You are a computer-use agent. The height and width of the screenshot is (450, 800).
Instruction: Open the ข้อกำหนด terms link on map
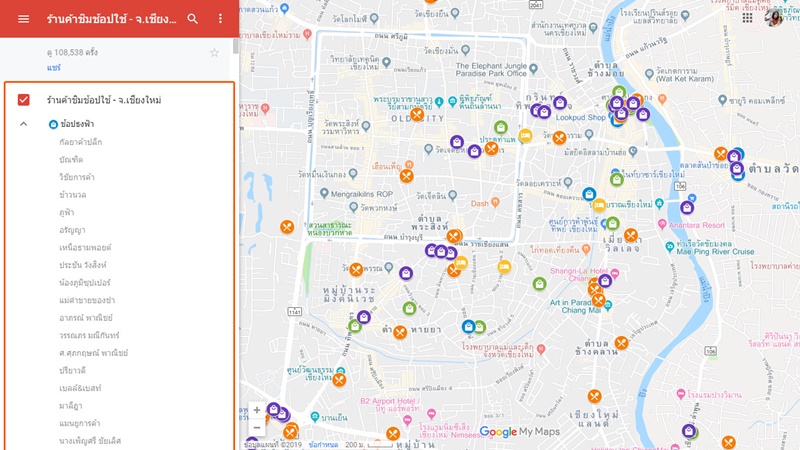[323, 445]
